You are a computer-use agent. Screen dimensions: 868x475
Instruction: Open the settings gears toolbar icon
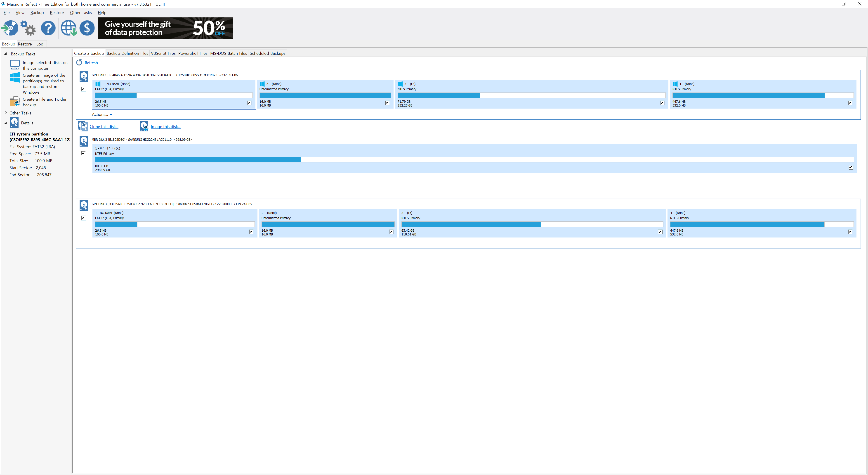click(28, 28)
